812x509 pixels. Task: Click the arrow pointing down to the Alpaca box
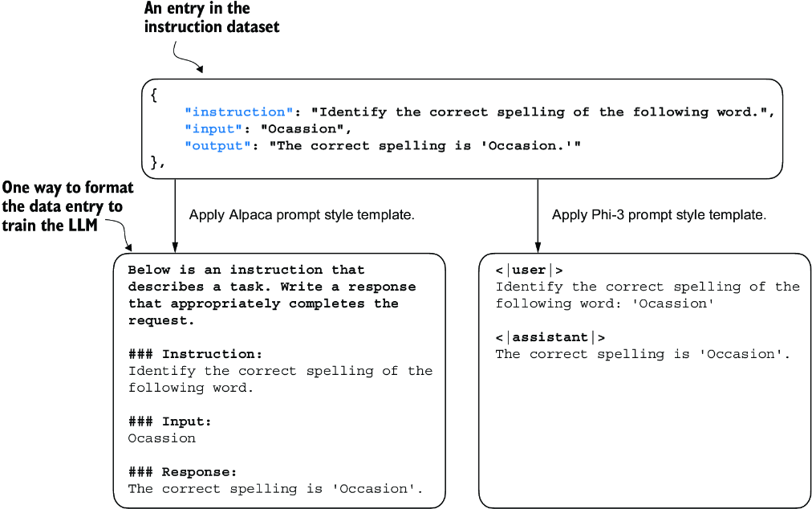coord(175,215)
